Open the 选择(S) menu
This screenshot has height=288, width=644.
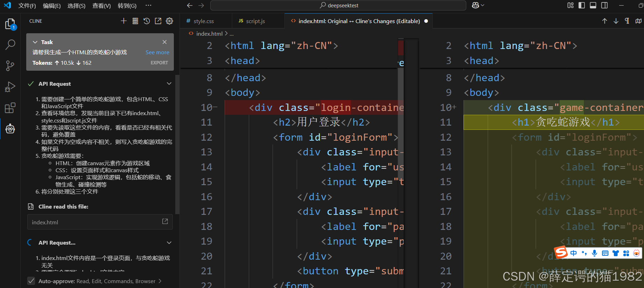point(76,6)
